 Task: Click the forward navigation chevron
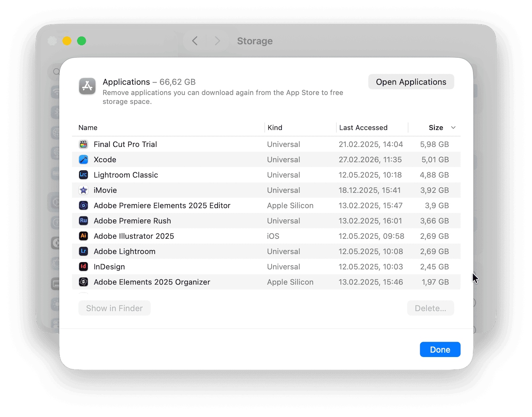tap(217, 41)
